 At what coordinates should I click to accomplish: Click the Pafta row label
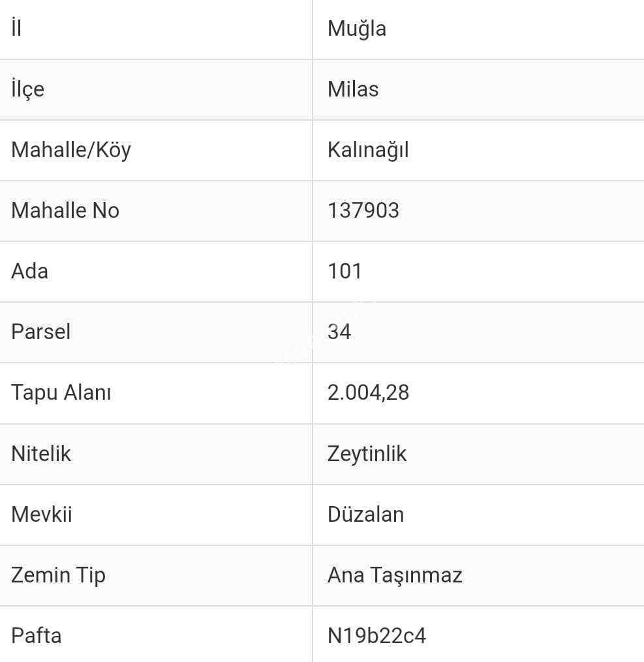[x=36, y=635]
